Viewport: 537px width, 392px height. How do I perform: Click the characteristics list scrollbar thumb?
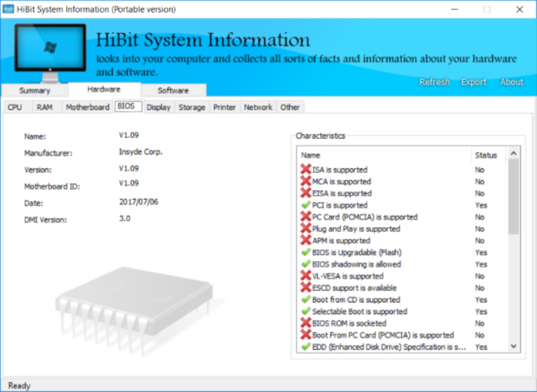(514, 196)
